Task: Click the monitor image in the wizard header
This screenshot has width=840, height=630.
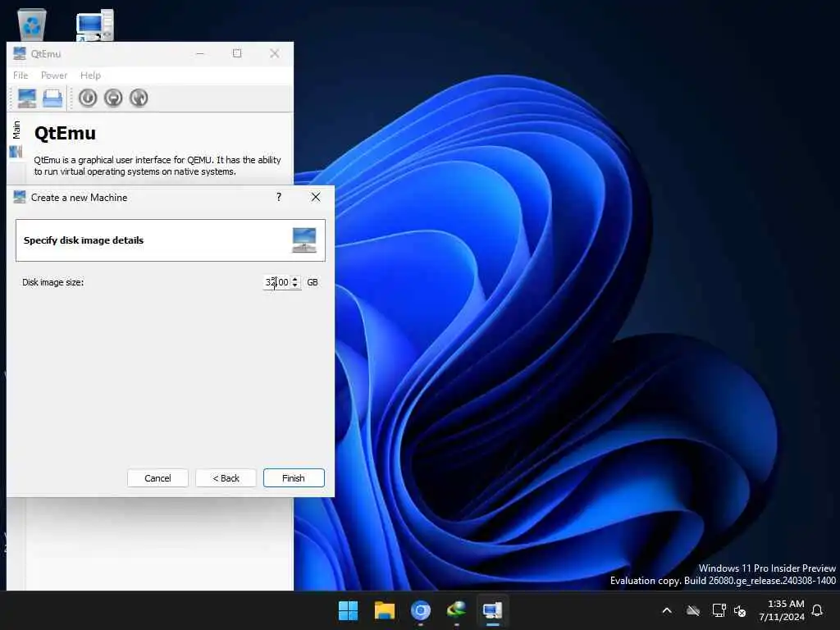Action: tap(304, 240)
